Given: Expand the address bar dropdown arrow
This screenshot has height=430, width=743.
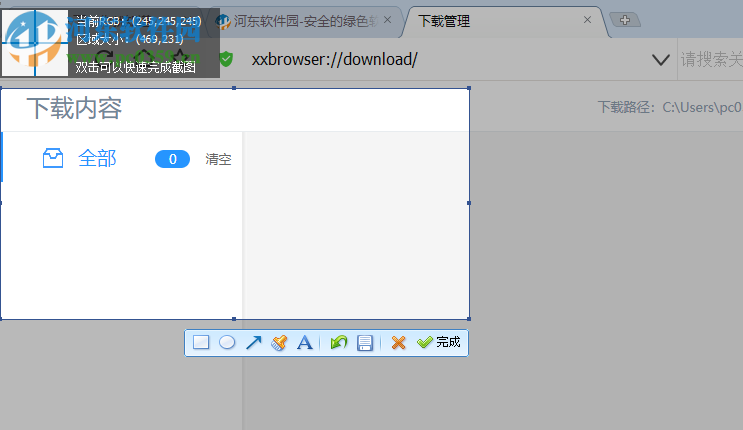Looking at the screenshot, I should pos(661,60).
